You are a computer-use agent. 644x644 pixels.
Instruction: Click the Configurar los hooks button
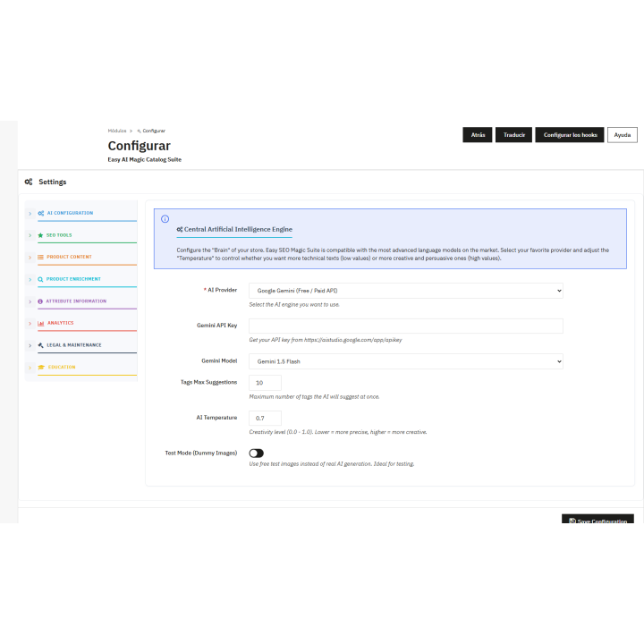tap(570, 135)
